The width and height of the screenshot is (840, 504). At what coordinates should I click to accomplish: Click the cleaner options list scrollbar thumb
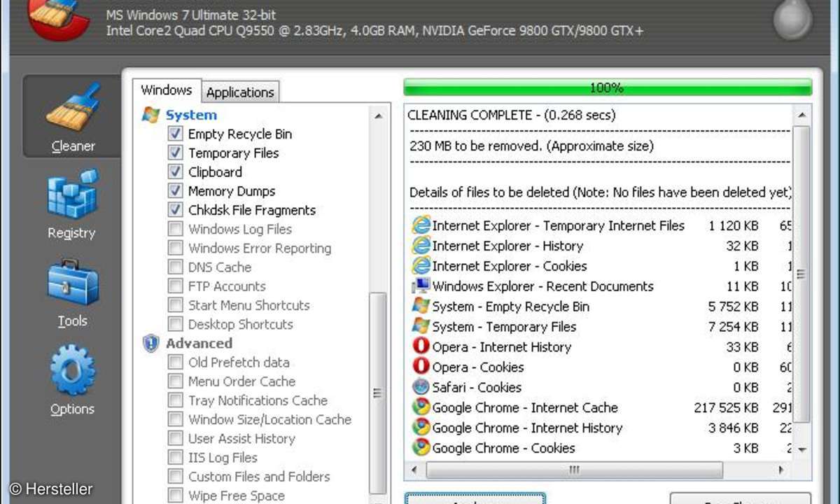click(378, 392)
